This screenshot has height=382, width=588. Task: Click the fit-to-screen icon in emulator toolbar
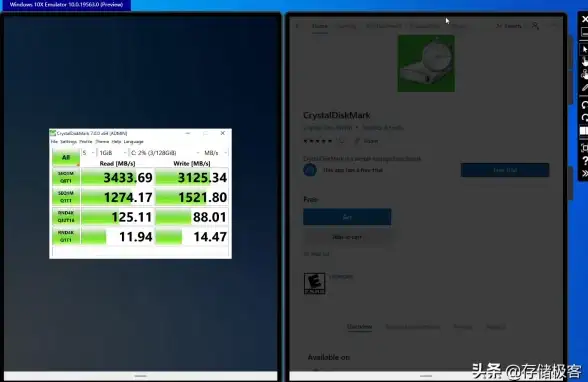click(x=584, y=148)
